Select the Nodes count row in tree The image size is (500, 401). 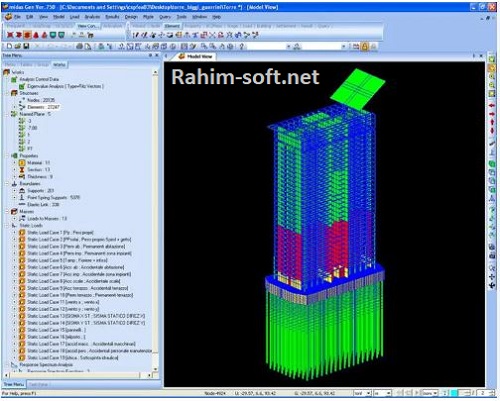[x=41, y=100]
